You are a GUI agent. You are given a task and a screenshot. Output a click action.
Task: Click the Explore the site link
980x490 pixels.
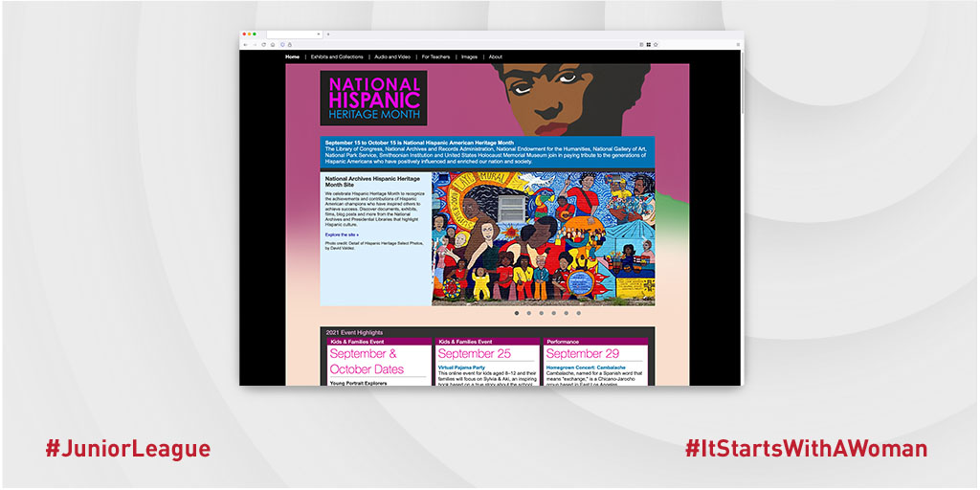click(342, 235)
